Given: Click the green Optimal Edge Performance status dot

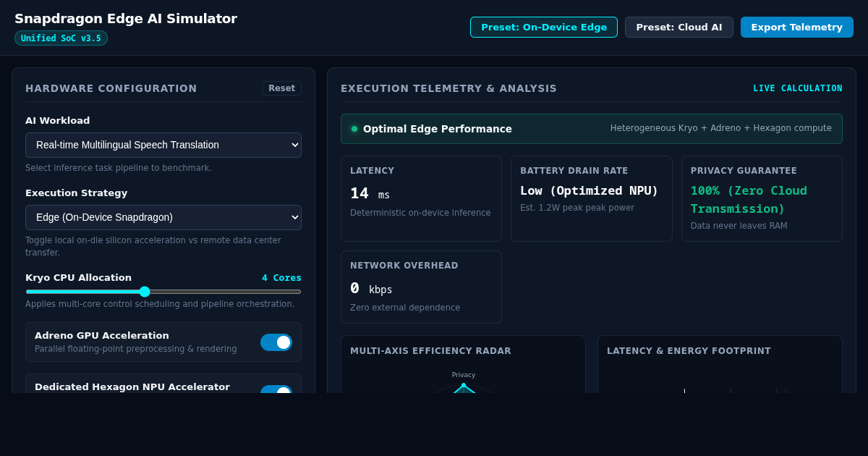Looking at the screenshot, I should (x=354, y=129).
